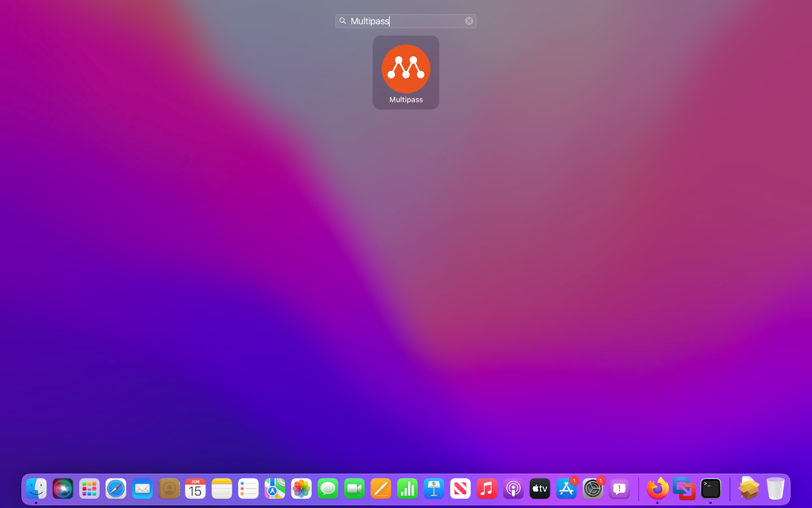The image size is (812, 508).
Task: Click the Launchpad icon in the Dock
Action: click(x=89, y=489)
